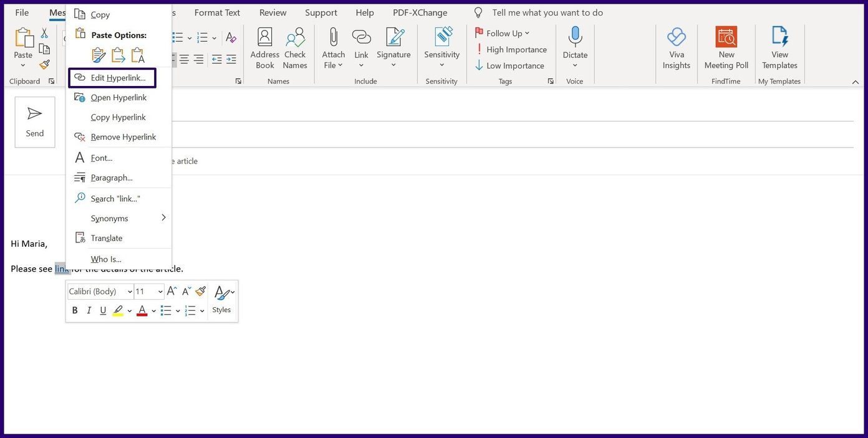Open the Follow Up dropdown

(x=502, y=33)
